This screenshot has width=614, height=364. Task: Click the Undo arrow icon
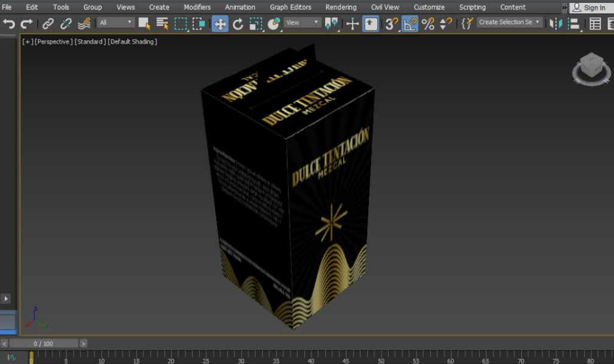click(9, 24)
